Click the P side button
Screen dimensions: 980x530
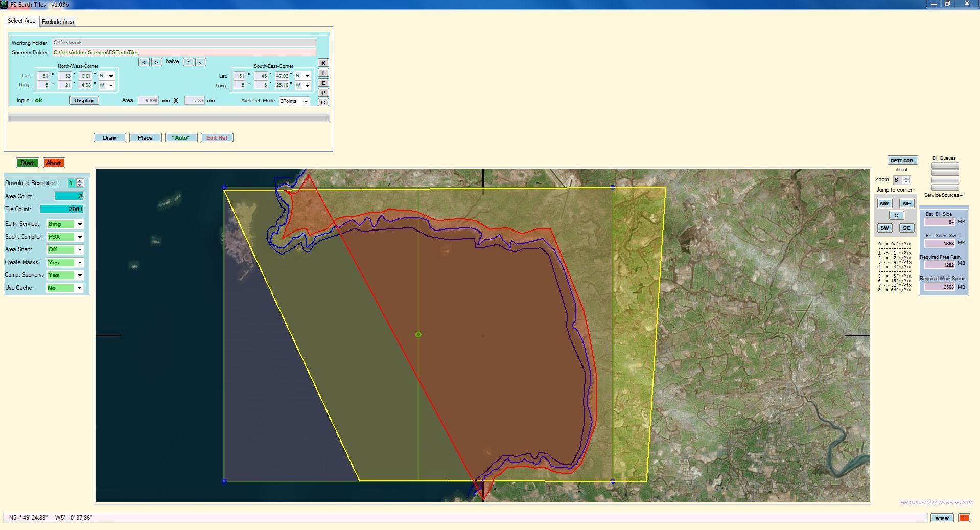pos(323,93)
